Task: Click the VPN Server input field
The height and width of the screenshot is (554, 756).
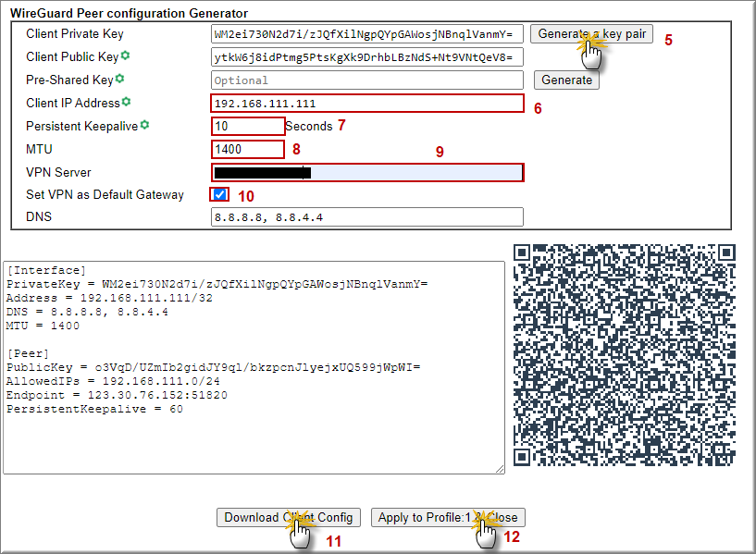Action: 366,172
